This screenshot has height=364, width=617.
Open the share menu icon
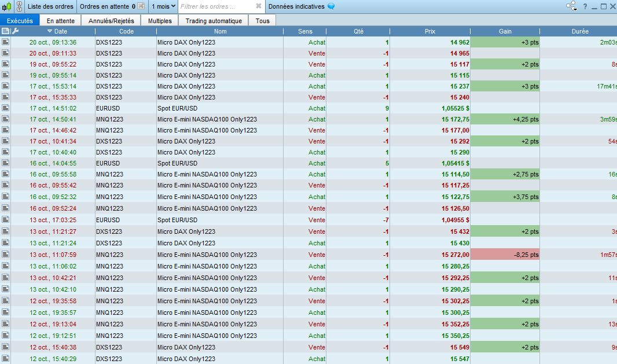(571, 6)
